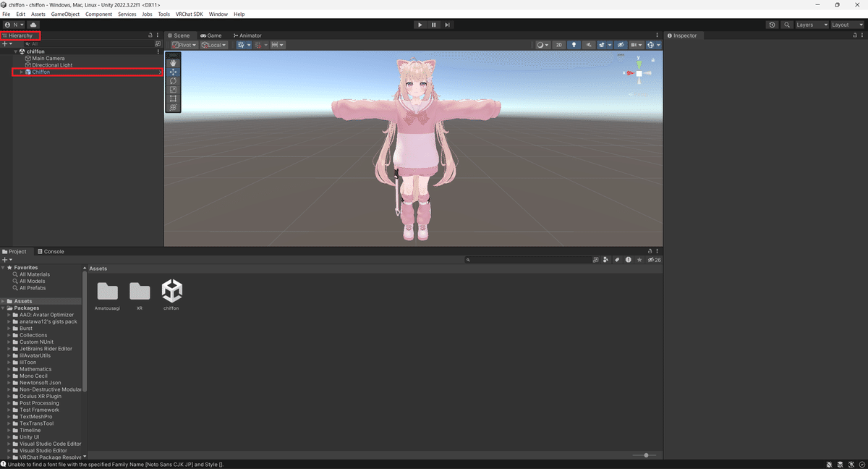
Task: Open Scene camera settings dropdown
Action: click(637, 45)
